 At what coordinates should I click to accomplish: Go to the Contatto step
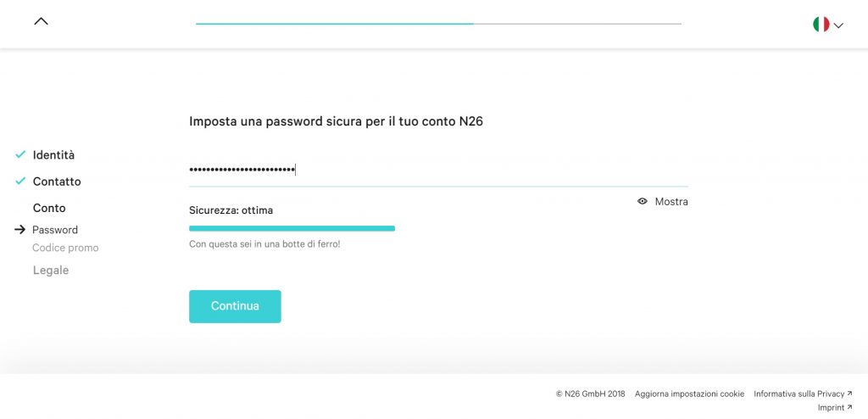tap(57, 182)
